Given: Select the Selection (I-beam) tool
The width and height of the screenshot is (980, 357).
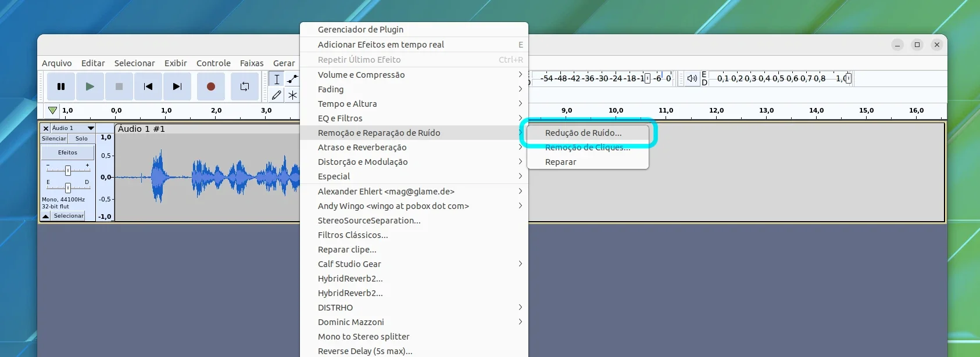Looking at the screenshot, I should [277, 79].
